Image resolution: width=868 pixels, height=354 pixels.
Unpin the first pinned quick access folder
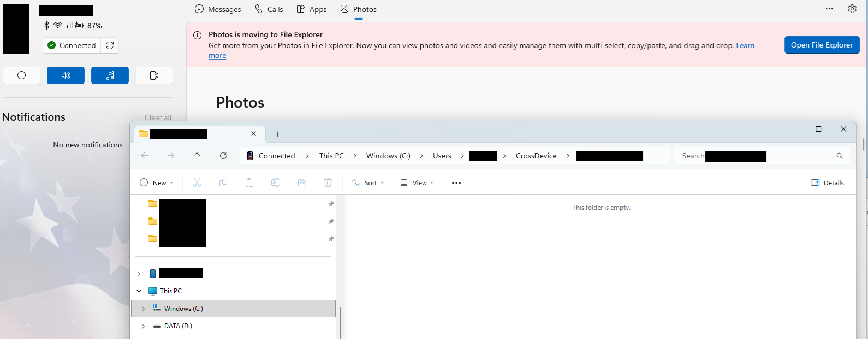click(331, 204)
